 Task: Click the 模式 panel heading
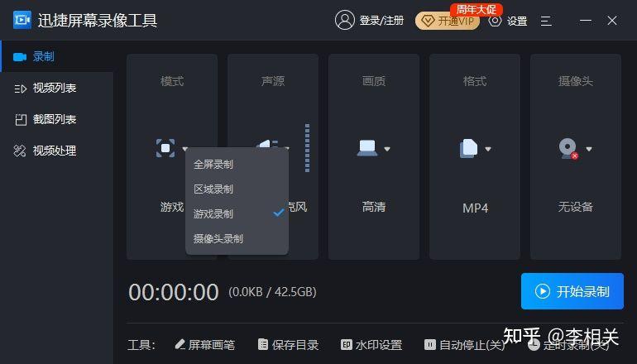pyautogui.click(x=172, y=81)
